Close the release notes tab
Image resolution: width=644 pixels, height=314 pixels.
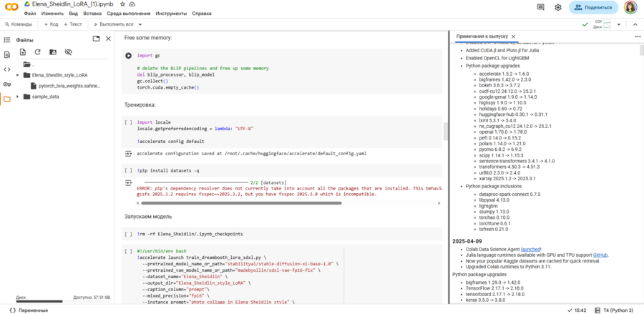pyautogui.click(x=513, y=36)
